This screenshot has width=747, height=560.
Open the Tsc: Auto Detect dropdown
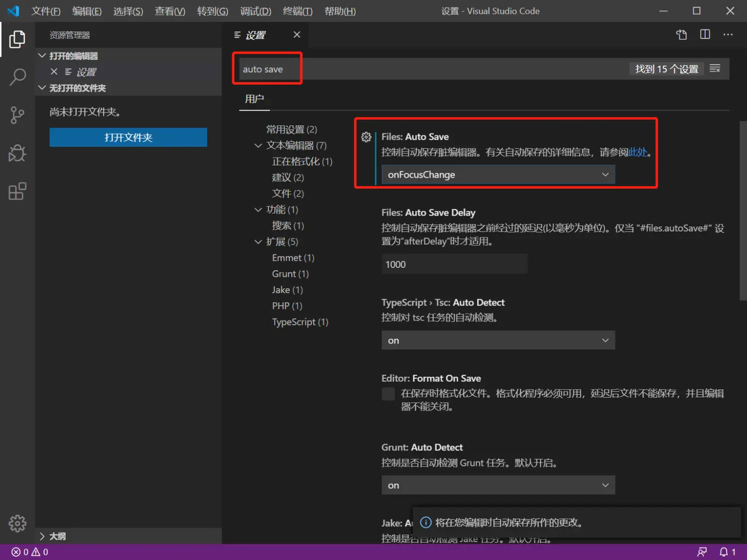498,340
